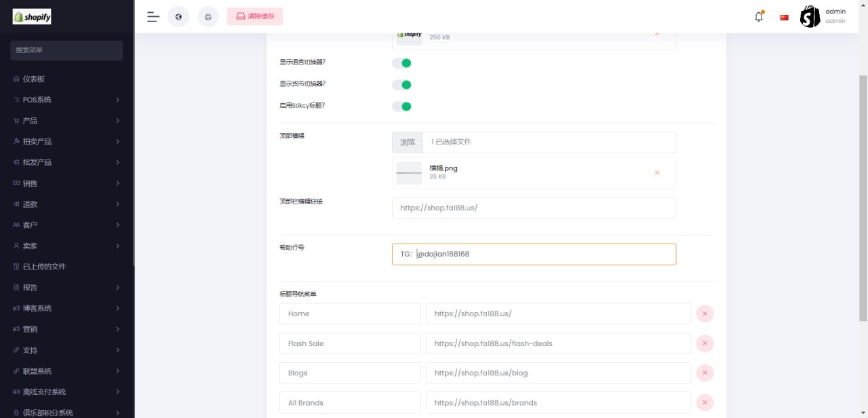Image resolution: width=868 pixels, height=418 pixels.
Task: Expand the 产品 sidebar menu
Action: point(66,121)
